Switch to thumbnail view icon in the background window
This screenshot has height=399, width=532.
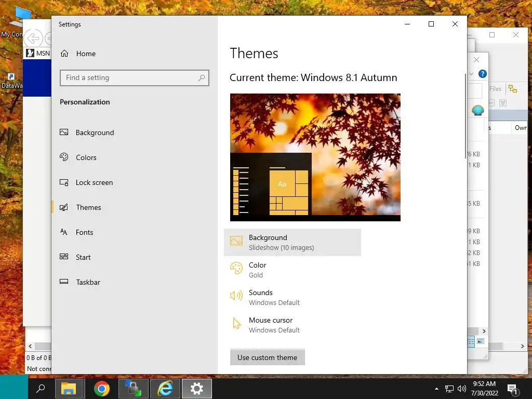[x=481, y=341]
